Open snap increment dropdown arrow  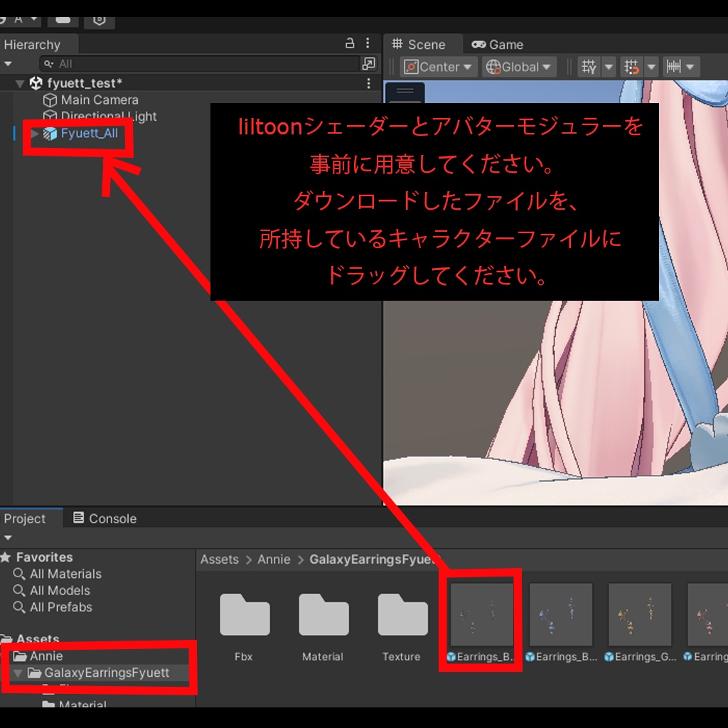(690, 67)
